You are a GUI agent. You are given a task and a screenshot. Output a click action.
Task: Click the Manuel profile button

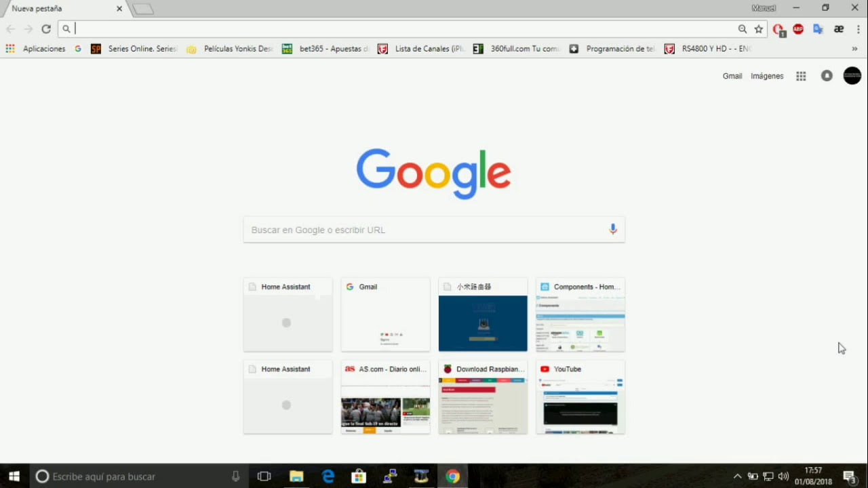pos(764,8)
